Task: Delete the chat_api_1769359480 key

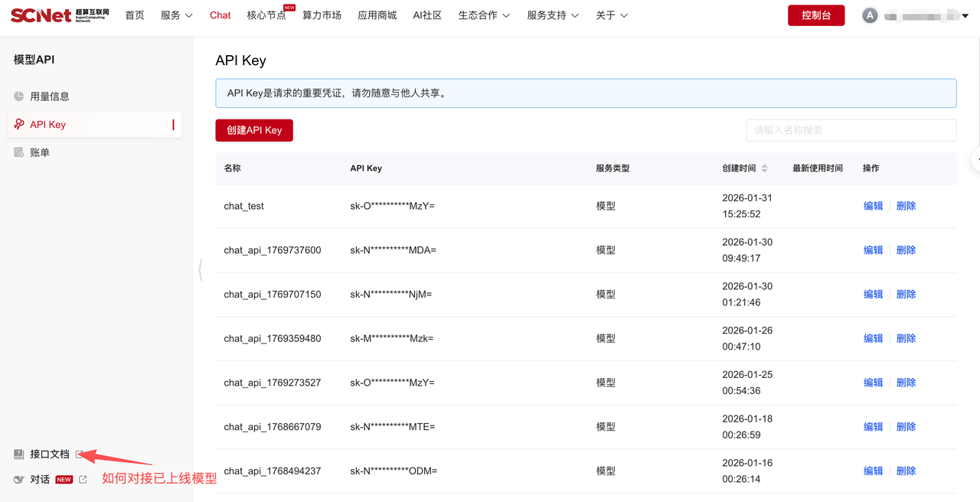Action: tap(906, 338)
